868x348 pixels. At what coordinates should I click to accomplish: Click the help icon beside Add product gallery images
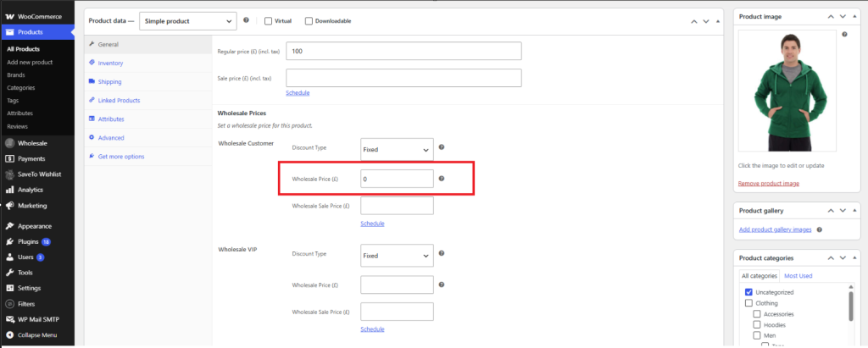coord(819,229)
